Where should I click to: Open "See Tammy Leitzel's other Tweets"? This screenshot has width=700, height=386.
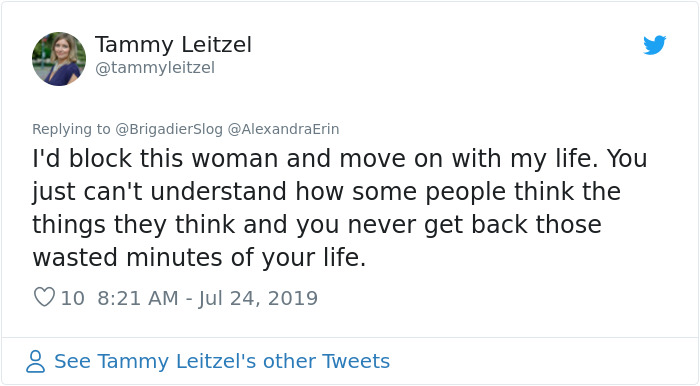pyautogui.click(x=222, y=361)
